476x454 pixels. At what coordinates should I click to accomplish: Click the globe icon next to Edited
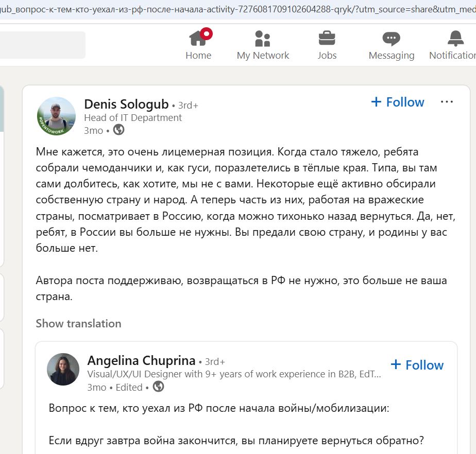click(158, 387)
